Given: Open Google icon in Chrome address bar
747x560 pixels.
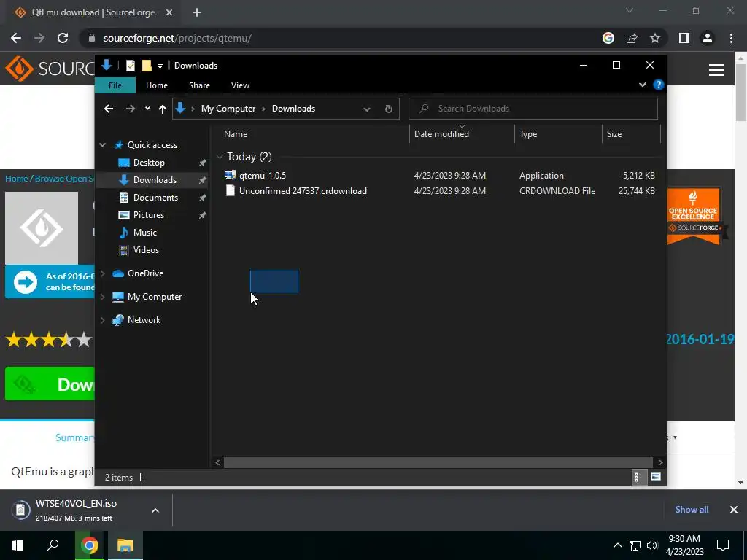Looking at the screenshot, I should coord(608,38).
